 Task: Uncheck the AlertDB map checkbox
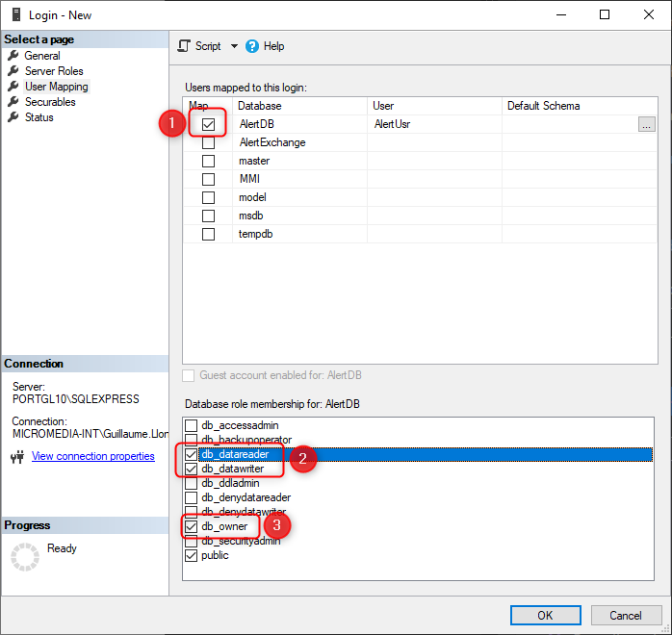[x=208, y=124]
